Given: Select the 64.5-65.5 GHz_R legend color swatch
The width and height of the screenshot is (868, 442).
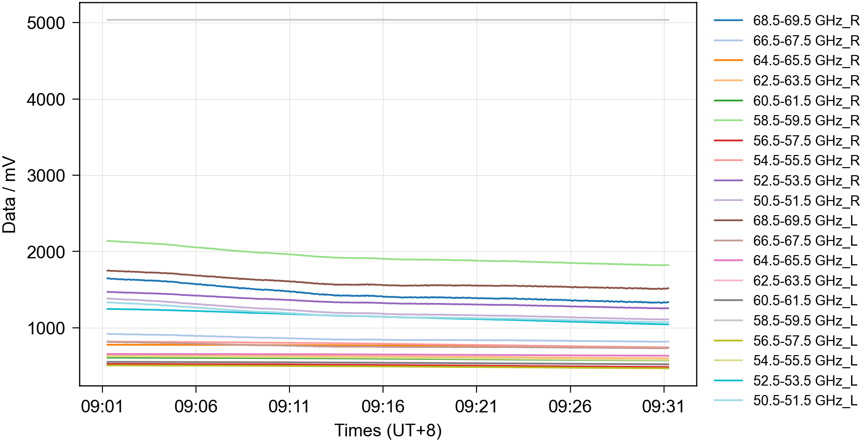Looking at the screenshot, I should [728, 61].
